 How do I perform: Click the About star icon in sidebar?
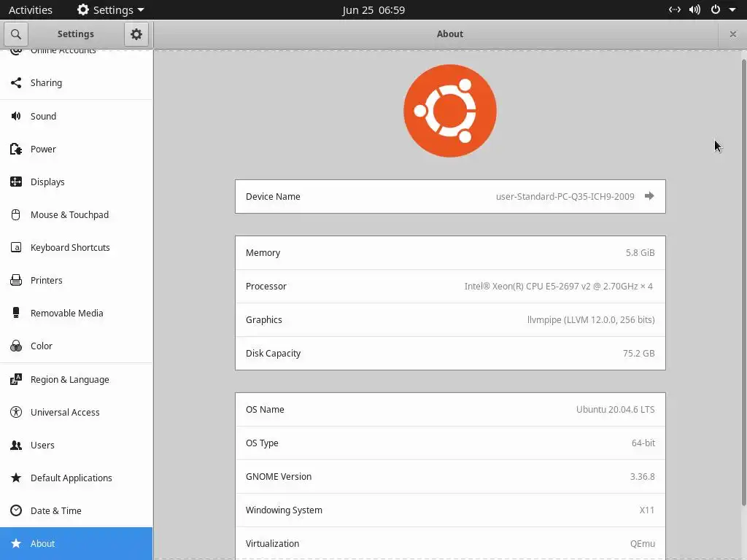pos(16,543)
